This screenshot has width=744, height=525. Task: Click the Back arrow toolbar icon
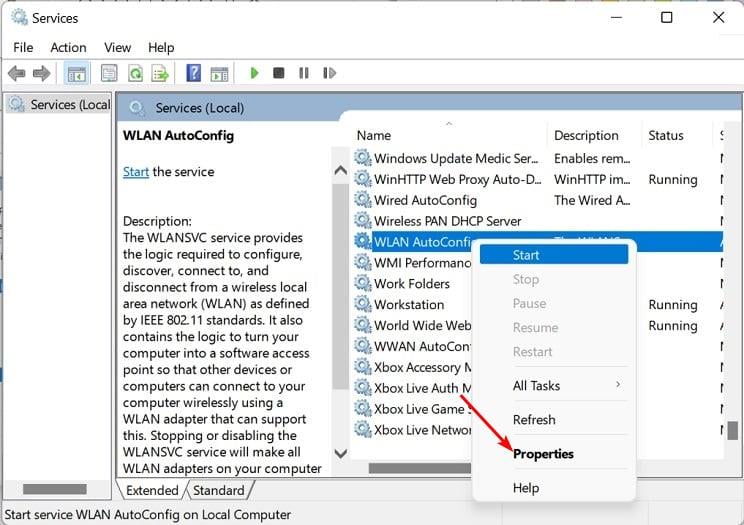pos(16,73)
